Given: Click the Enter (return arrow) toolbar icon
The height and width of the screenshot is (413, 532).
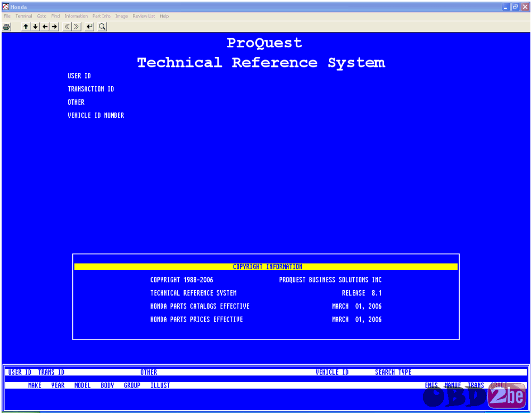Looking at the screenshot, I should click(x=89, y=27).
